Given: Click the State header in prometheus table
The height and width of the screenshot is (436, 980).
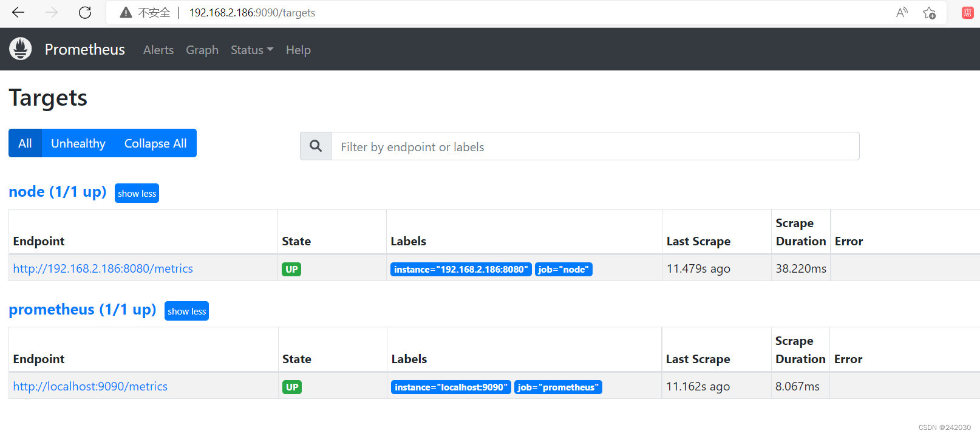Looking at the screenshot, I should [297, 359].
